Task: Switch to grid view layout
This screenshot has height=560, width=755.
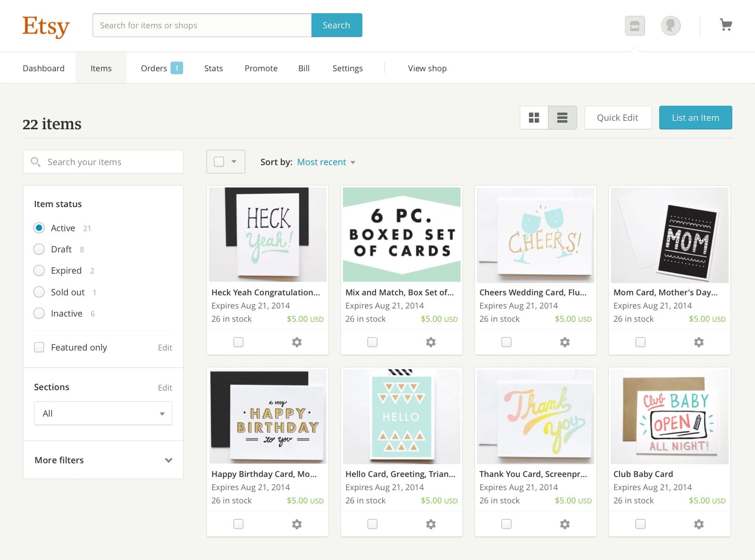Action: coord(534,117)
